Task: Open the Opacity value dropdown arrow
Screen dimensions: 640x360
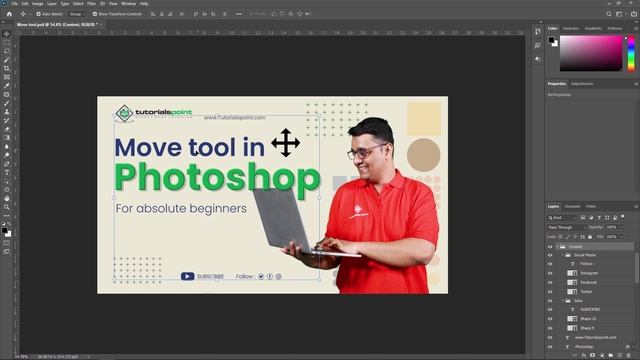Action: point(621,227)
